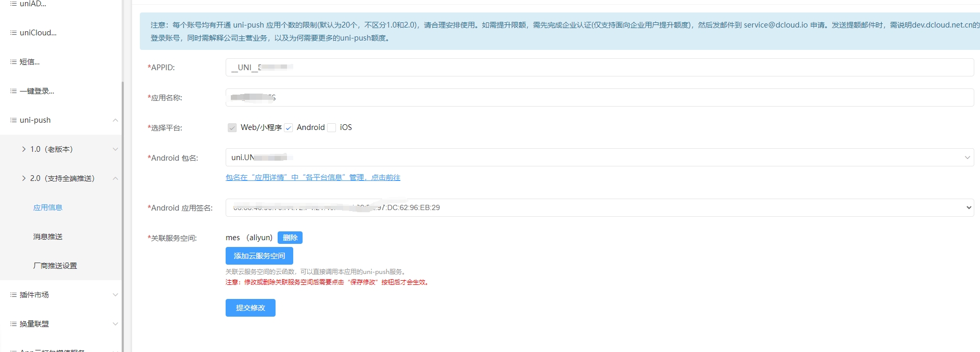The image size is (980, 352).
Task: Follow the 包名在“应用详情”中 点击前往 link
Action: pyautogui.click(x=313, y=177)
